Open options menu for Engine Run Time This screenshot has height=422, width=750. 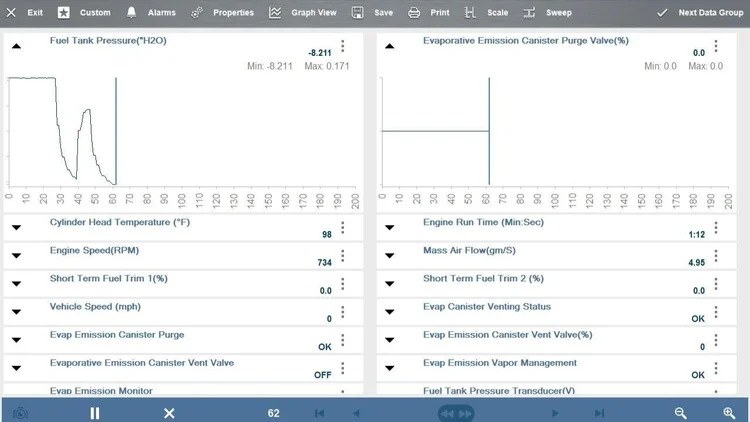[716, 227]
